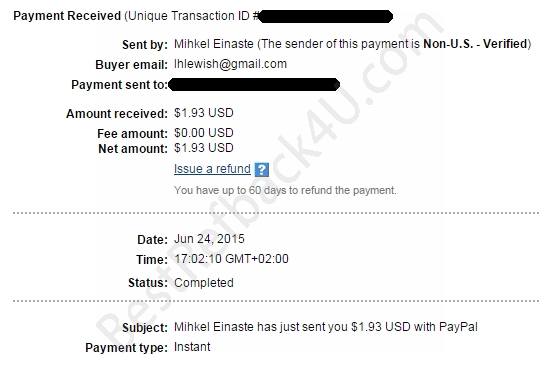Click the Amount received value $1.93 USD

[x=204, y=113]
